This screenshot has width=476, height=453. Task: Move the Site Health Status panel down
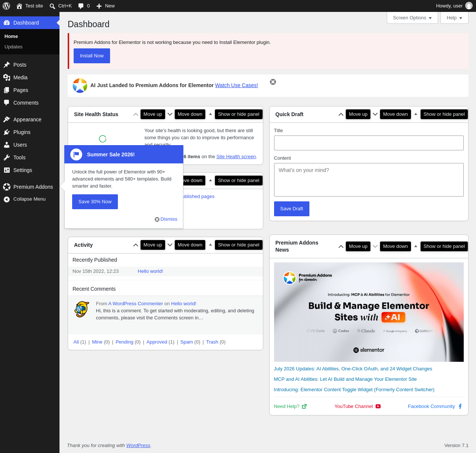[170, 114]
